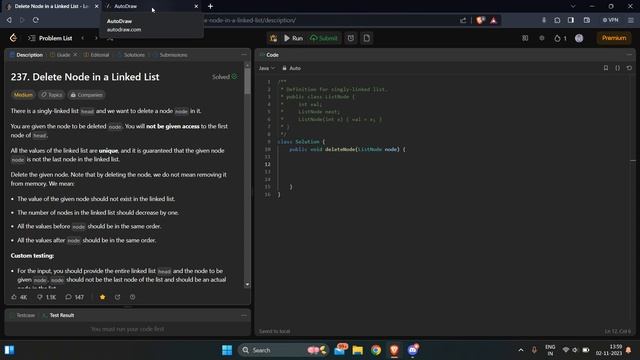Open Windows Start menu
This screenshot has width=640, height=360.
click(227, 350)
